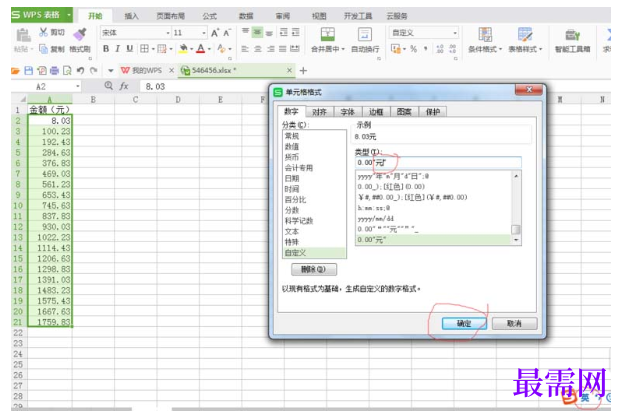Click the increase decimal places icon

click(x=440, y=49)
